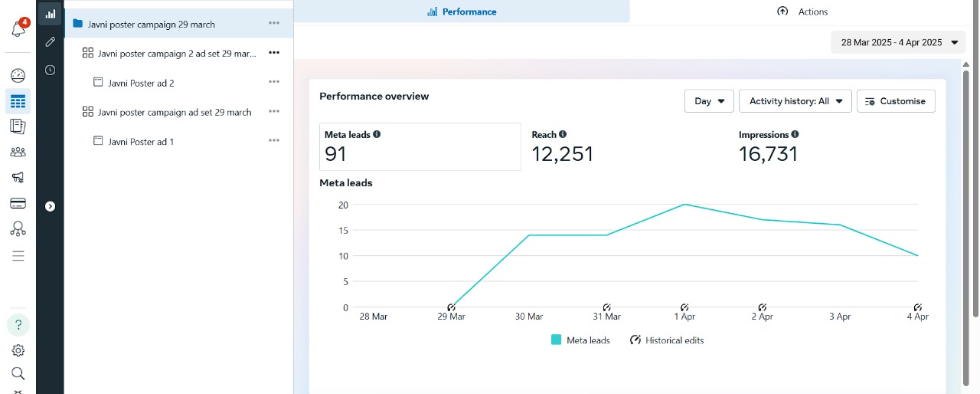Open the date range 28 Mar - 4 Apr dropdown
The height and width of the screenshot is (394, 980).
click(x=898, y=43)
